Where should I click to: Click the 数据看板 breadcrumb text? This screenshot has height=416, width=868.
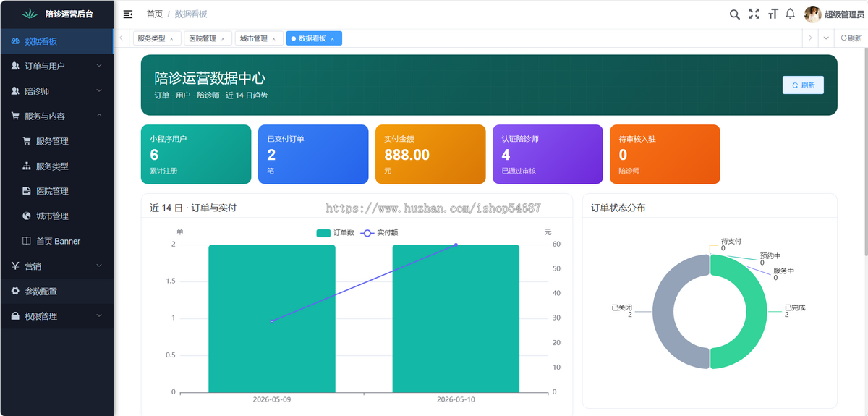point(191,14)
